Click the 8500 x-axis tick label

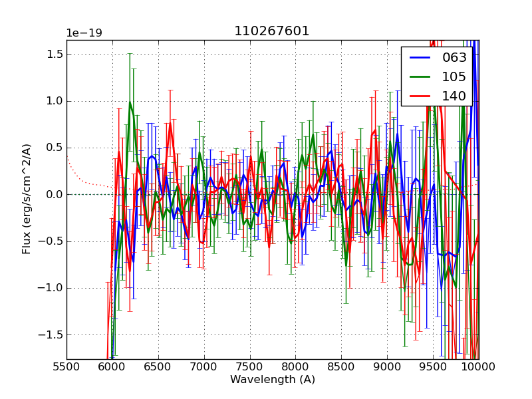[x=341, y=366]
